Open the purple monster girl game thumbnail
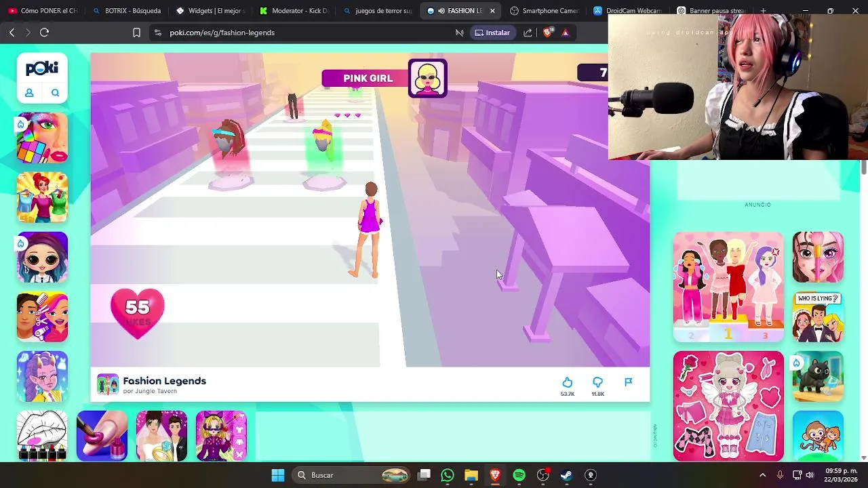Screen dimensions: 868x488 pos(42,376)
